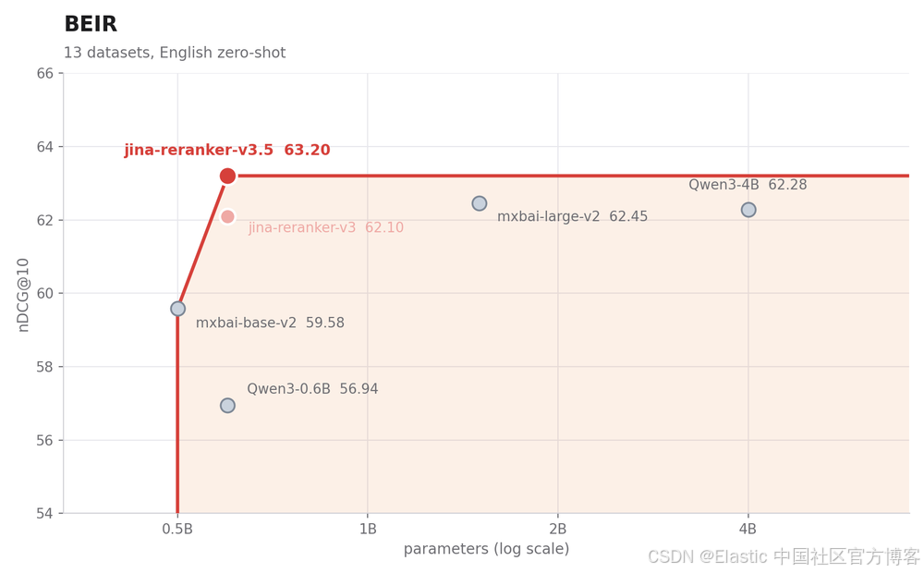Click the 64 y-axis tick label
Viewport: 924px width, 573px height.
point(44,147)
